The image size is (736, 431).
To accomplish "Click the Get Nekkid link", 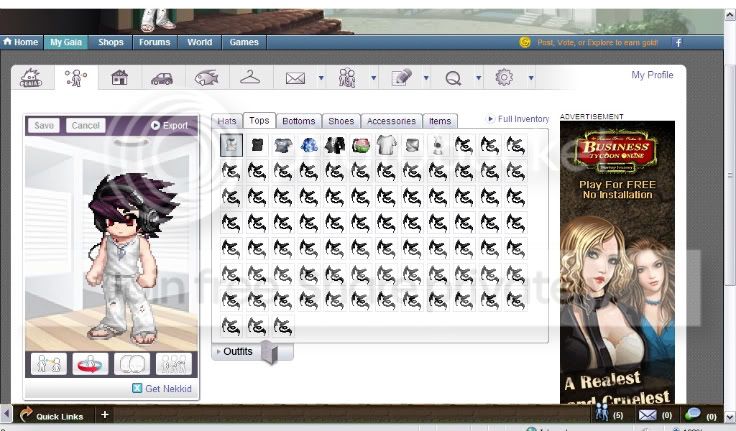I will 162,389.
